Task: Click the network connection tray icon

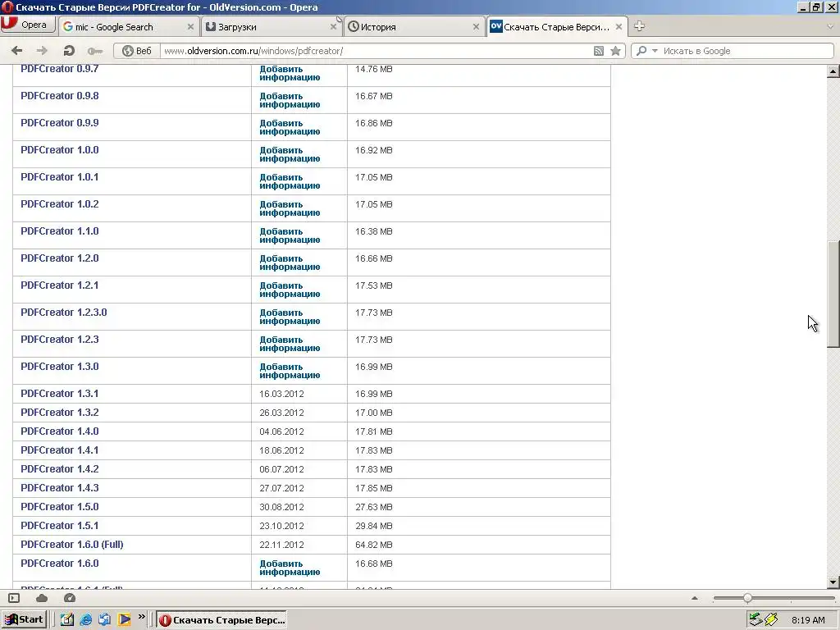Action: pos(771,620)
